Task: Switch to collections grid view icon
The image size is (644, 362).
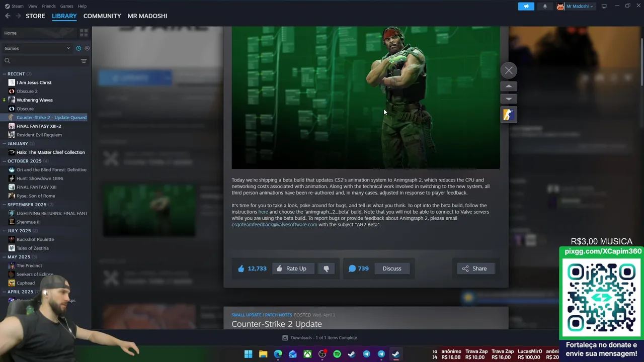Action: tap(84, 33)
